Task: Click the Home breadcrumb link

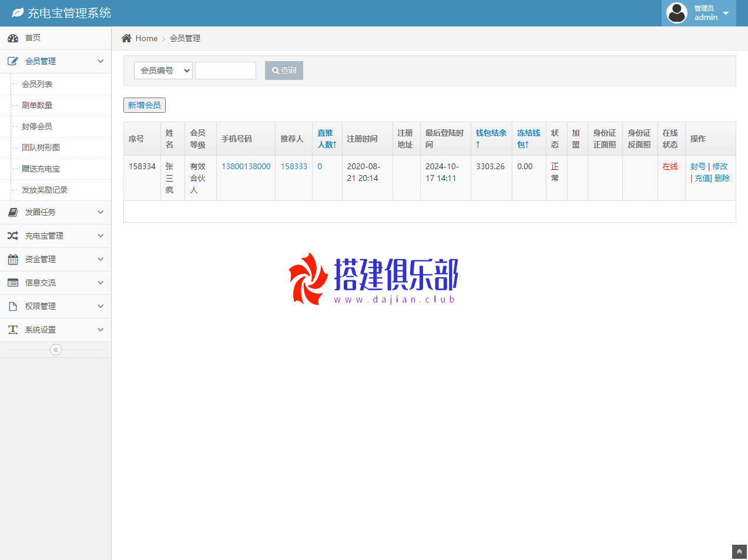Action: pos(146,38)
